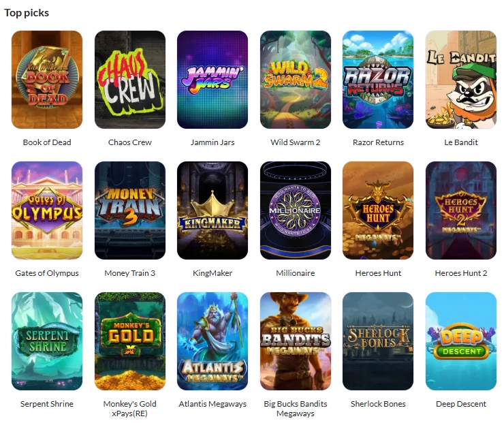
Task: Click the Millionaire game tile
Action: coord(296,210)
